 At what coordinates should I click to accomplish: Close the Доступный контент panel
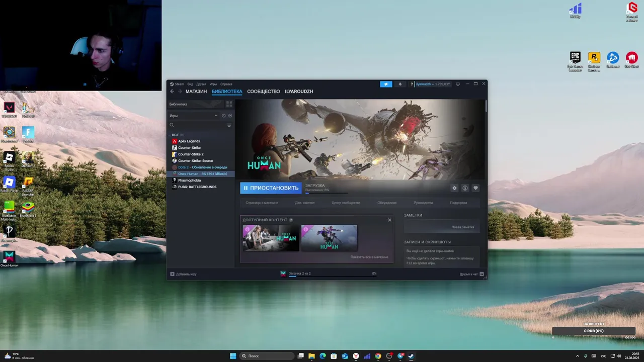coord(389,220)
